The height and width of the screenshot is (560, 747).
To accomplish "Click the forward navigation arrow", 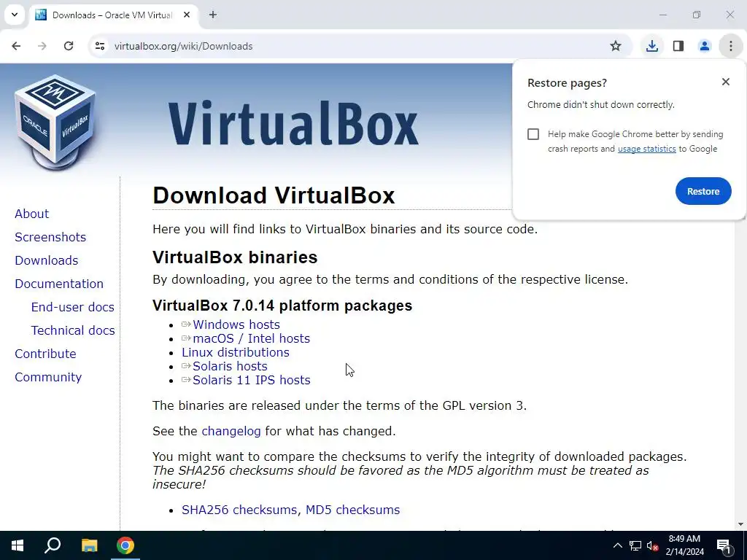I will click(x=42, y=46).
